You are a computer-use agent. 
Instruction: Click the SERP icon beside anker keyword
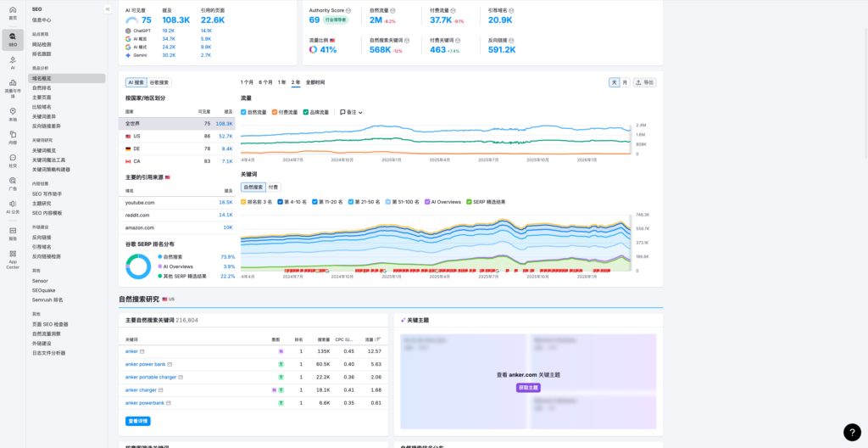coord(142,351)
